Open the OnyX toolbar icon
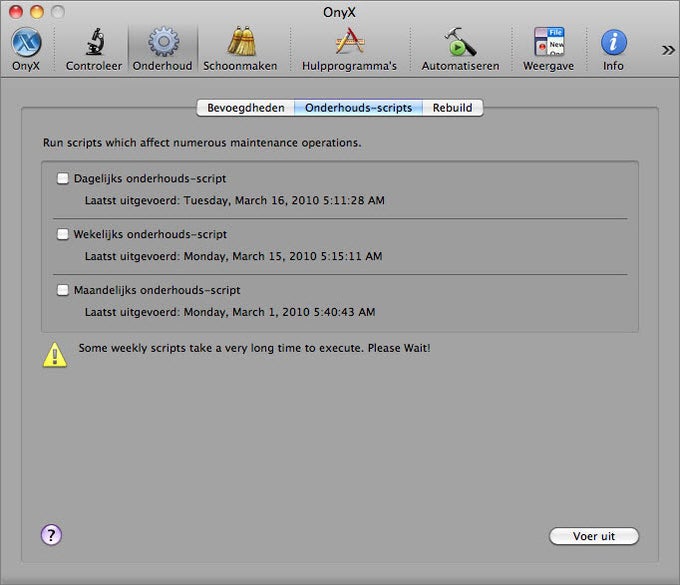Viewport: 680px width, 585px height. 26,42
